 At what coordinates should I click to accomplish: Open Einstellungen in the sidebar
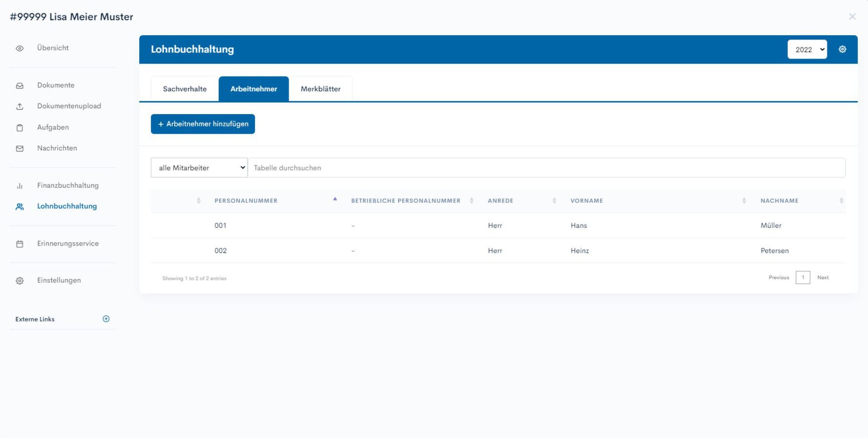[59, 280]
